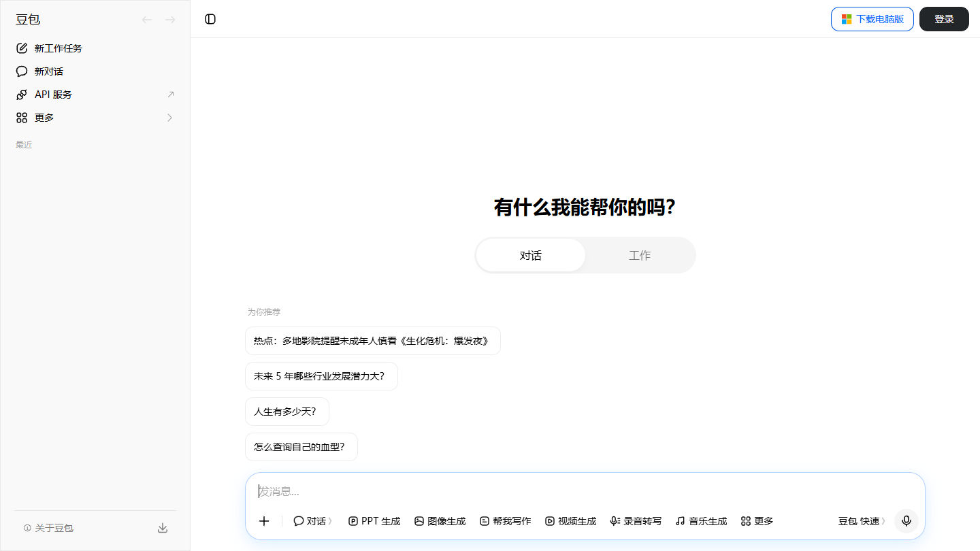The width and height of the screenshot is (980, 551).
Task: Switch to the 工作 mode tab
Action: coord(640,255)
